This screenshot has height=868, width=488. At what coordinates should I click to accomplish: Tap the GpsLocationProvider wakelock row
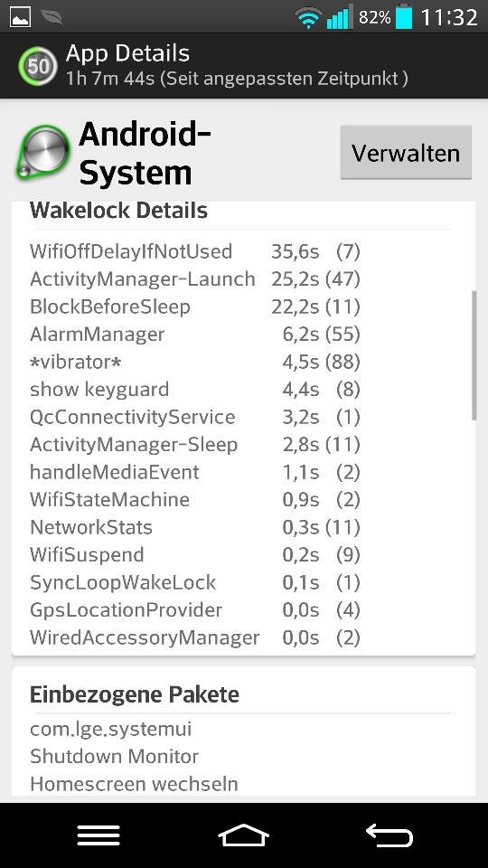tap(195, 610)
